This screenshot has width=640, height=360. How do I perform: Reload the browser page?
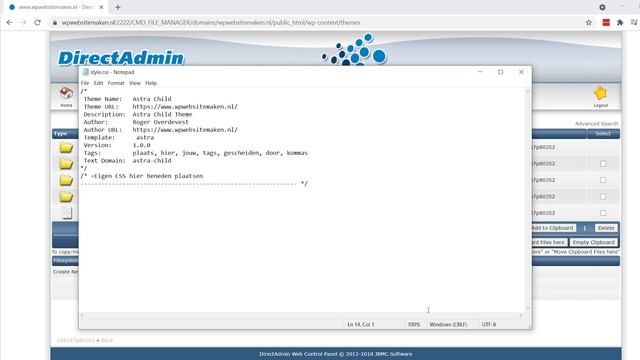point(38,22)
